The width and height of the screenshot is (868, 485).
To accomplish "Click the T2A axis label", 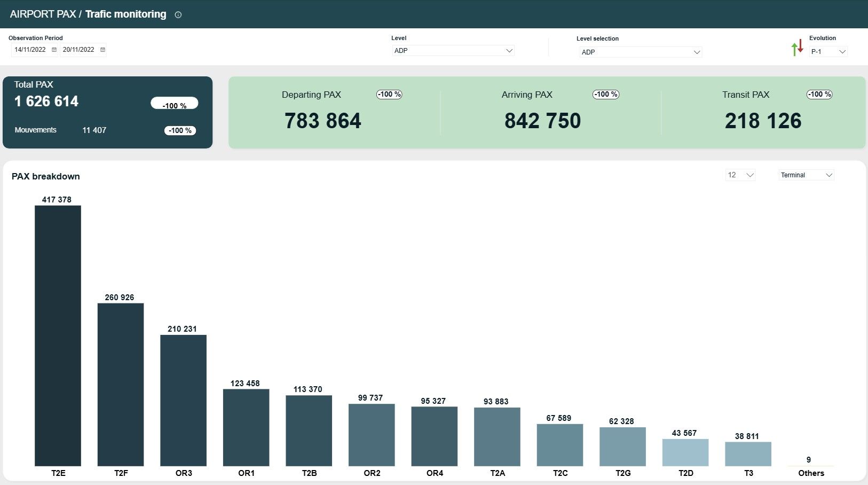I will pyautogui.click(x=498, y=473).
